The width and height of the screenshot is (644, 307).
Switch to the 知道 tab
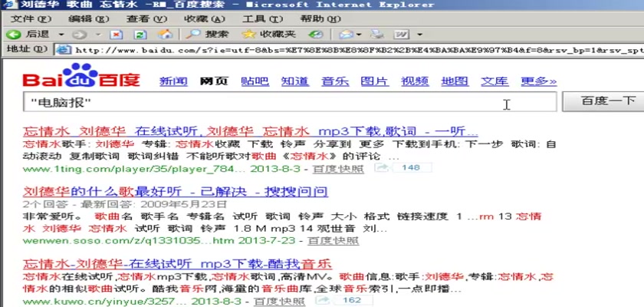tap(295, 81)
